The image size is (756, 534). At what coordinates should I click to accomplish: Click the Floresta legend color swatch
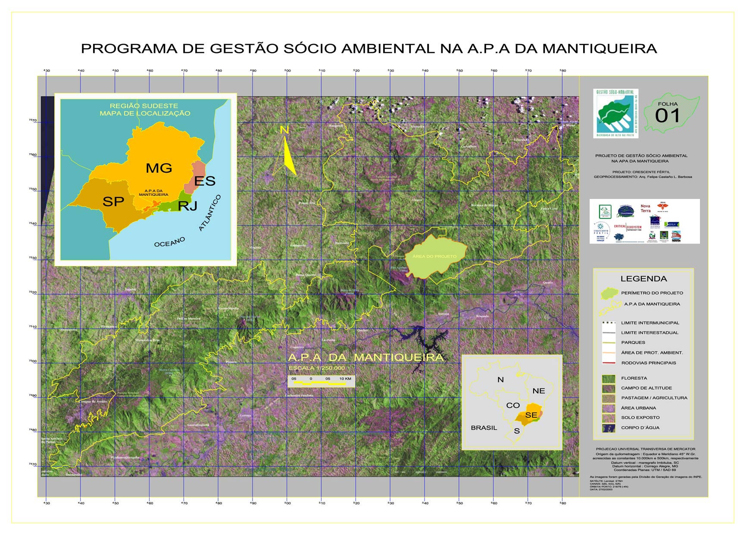608,379
